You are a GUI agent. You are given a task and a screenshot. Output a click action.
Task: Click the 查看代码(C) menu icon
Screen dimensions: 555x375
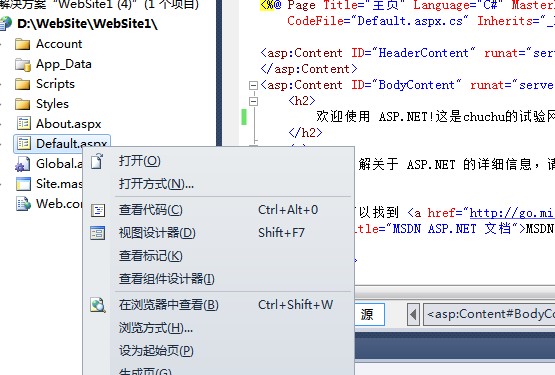point(98,210)
